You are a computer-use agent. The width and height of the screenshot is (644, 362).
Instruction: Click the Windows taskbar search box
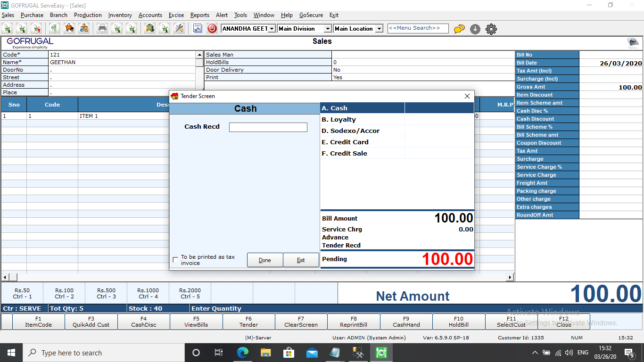click(x=103, y=353)
